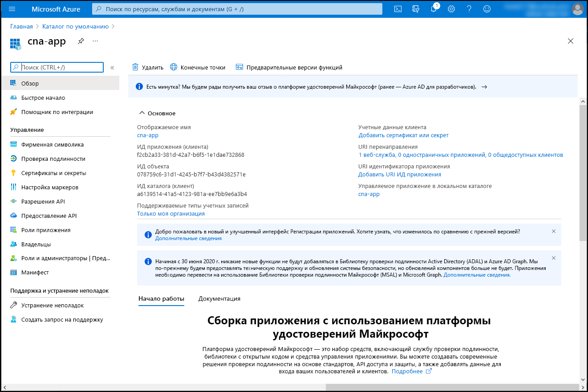The width and height of the screenshot is (588, 392).
Task: Select the Начало работы tab
Action: pos(161,298)
